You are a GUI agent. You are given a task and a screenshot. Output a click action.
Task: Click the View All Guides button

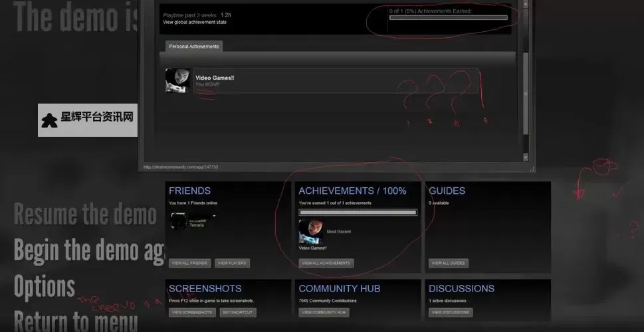coord(449,263)
